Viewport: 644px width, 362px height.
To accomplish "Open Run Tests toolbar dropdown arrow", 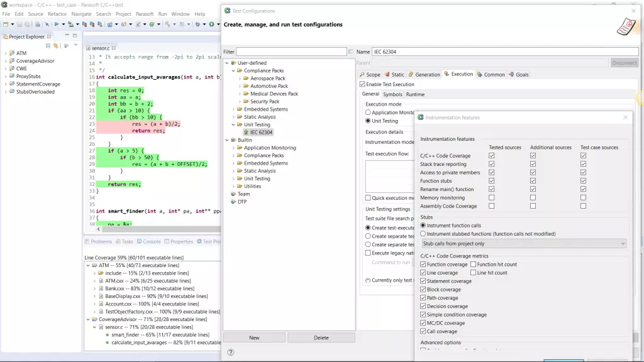I will click(64, 25).
